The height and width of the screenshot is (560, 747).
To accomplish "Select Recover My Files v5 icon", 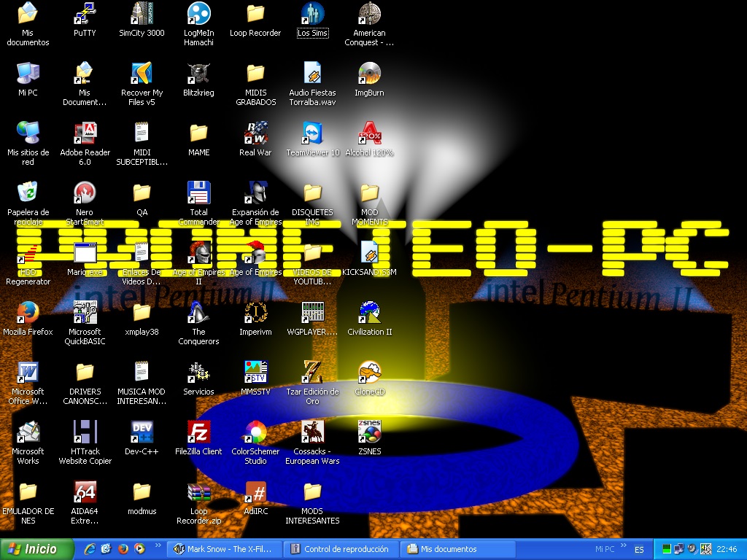I will (x=142, y=85).
